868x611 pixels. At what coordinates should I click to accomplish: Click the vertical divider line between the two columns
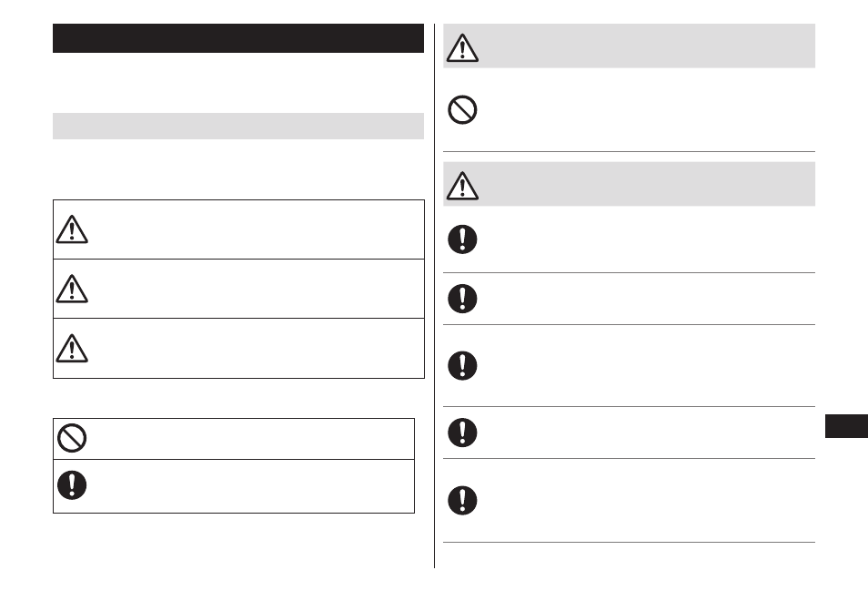pos(435,296)
